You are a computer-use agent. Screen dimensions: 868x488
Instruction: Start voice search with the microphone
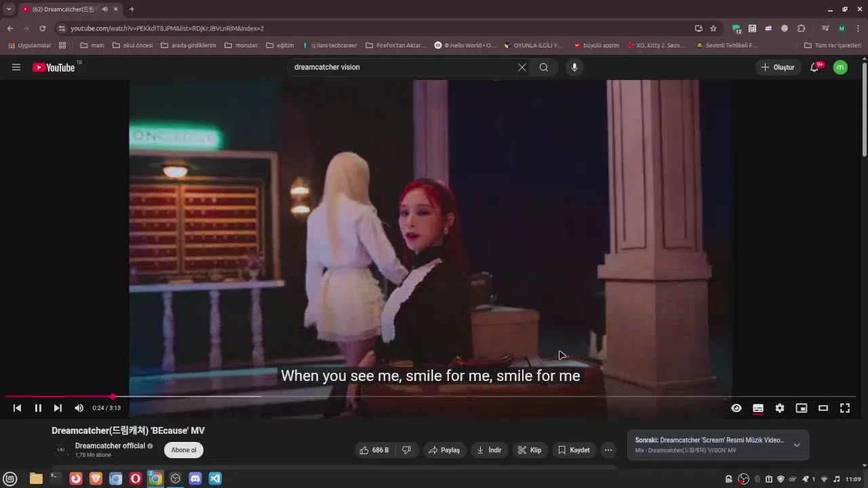tap(574, 67)
